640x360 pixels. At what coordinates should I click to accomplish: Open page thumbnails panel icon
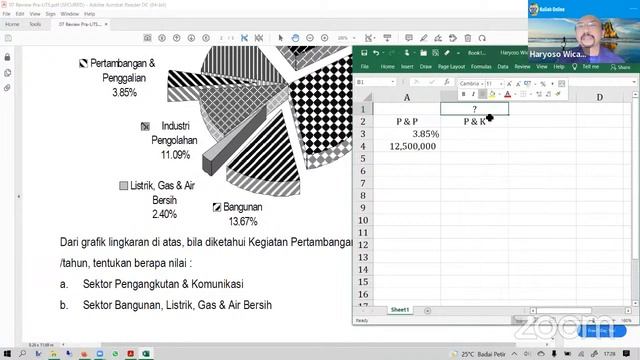(7, 73)
